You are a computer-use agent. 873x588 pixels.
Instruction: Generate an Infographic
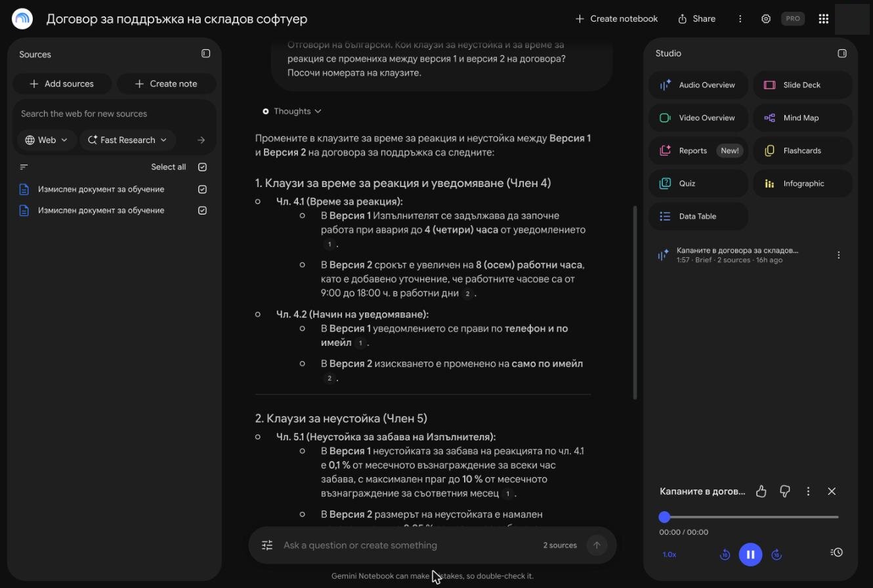click(803, 183)
